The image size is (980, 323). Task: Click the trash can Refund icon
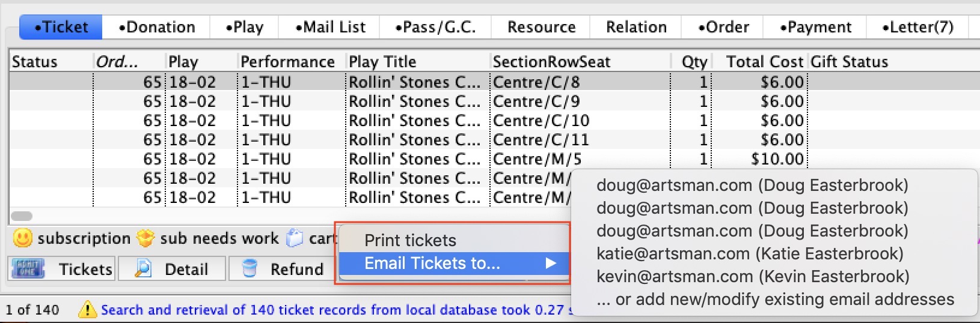[x=249, y=268]
